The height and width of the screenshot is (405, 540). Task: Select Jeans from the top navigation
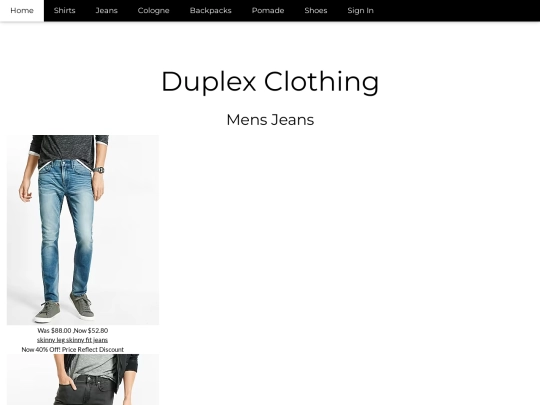(x=106, y=10)
